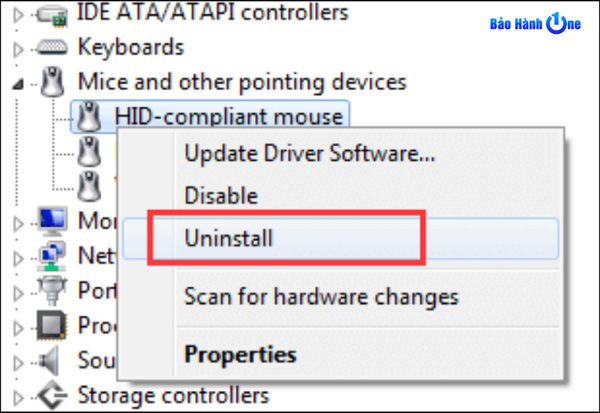This screenshot has width=600, height=413.
Task: Collapse Mice and other pointing devices
Action: pos(19,84)
